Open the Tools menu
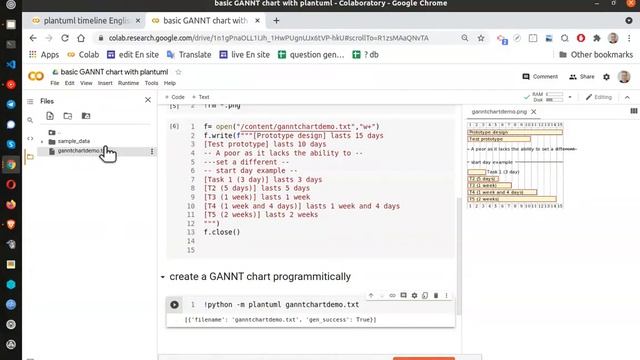This screenshot has height=360, width=640. [151, 83]
